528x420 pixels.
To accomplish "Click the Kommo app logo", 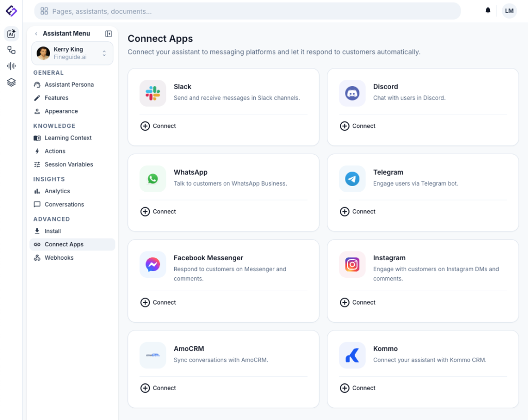I will 352,356.
